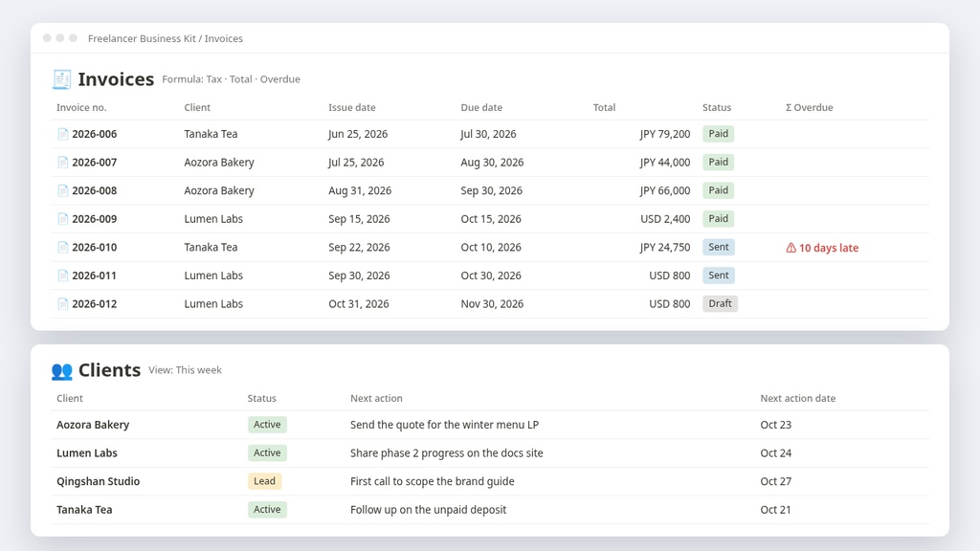Click the Σ Overdue column header
Viewport: 980px width, 551px height.
[810, 107]
